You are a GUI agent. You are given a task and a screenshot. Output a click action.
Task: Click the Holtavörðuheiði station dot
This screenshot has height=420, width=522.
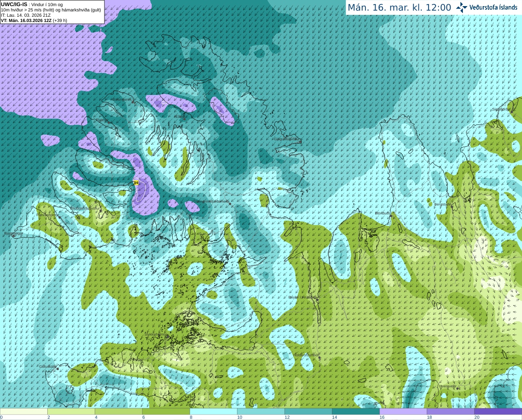click(319, 358)
